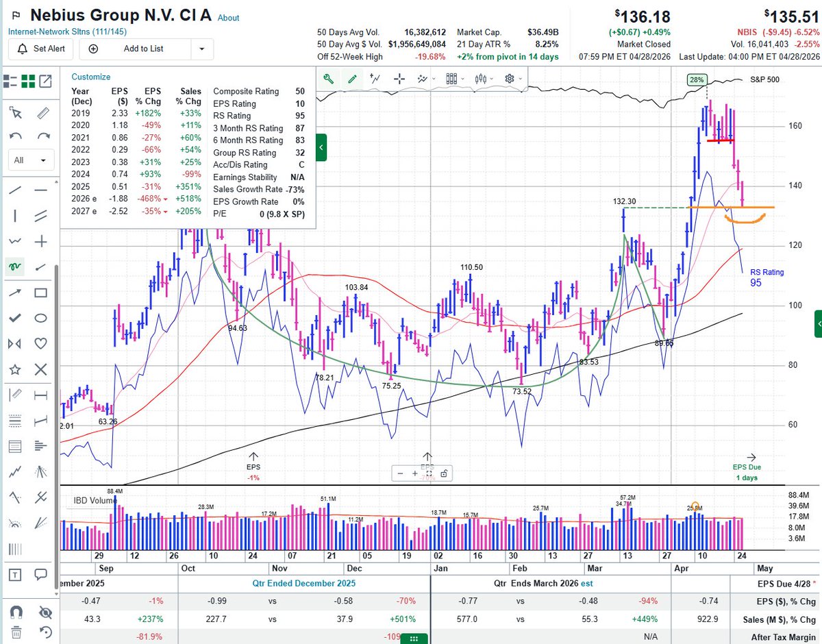
Task: Select the arrow drawing tool
Action: point(15,293)
